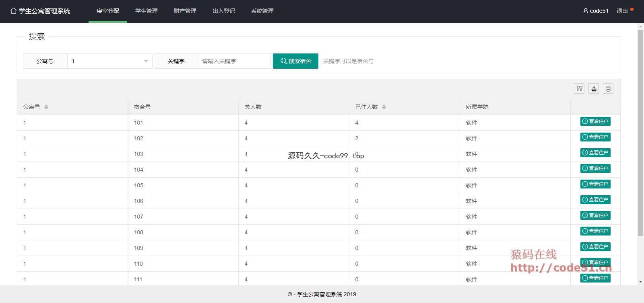View residents of dorm 106
This screenshot has height=303, width=644.
(595, 200)
